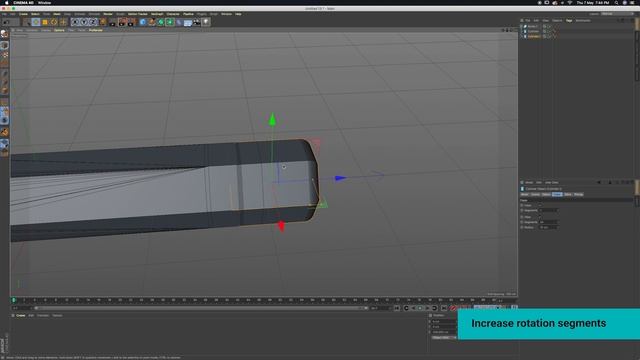Click the green timeline playhead marker
Screen dimensions: 640x360
pos(13,300)
